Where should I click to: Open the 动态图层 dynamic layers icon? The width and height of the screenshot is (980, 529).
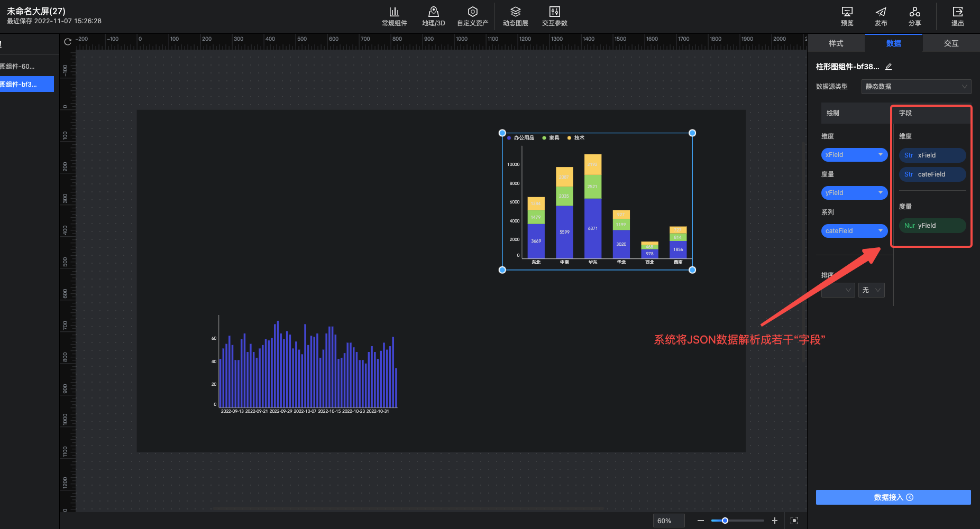point(515,12)
